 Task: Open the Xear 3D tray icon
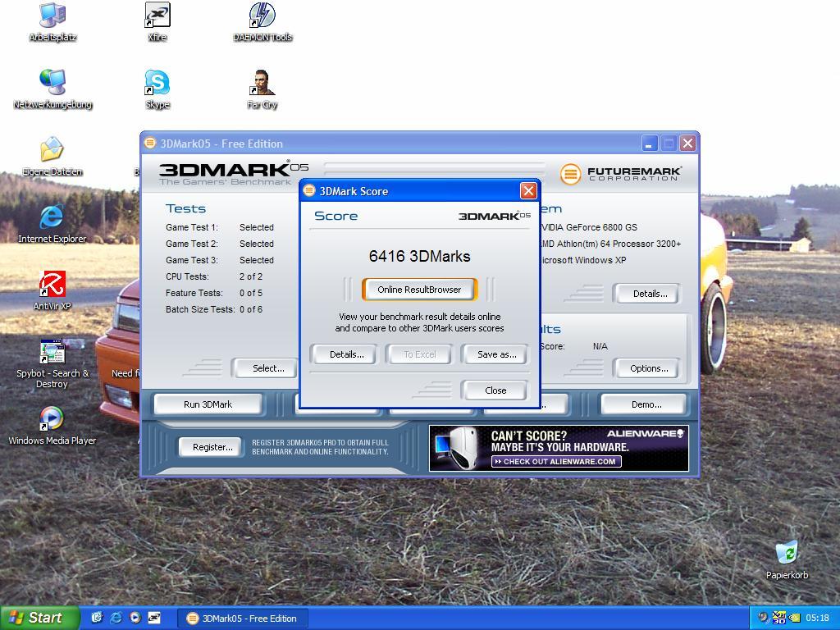point(779,619)
